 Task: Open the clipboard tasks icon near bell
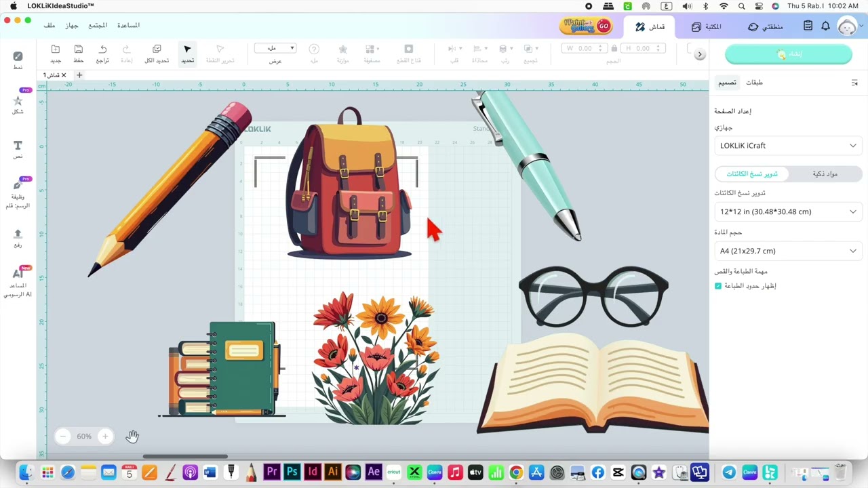click(x=808, y=26)
